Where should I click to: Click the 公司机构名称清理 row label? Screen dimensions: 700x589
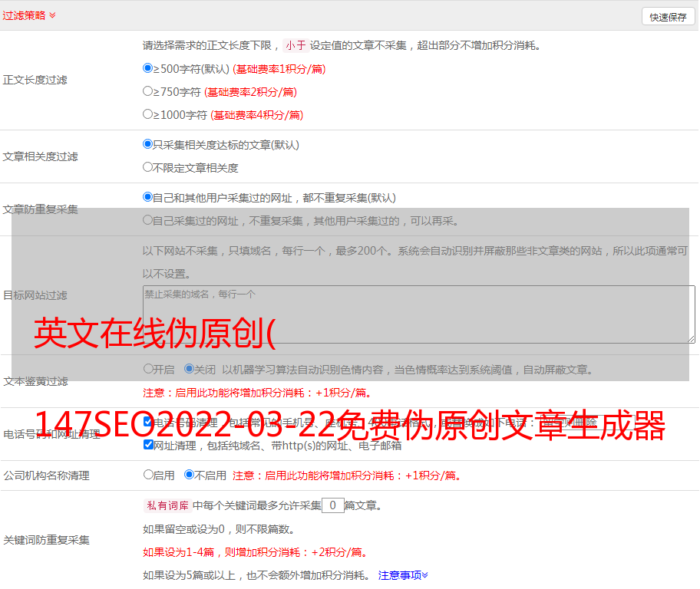point(46,475)
